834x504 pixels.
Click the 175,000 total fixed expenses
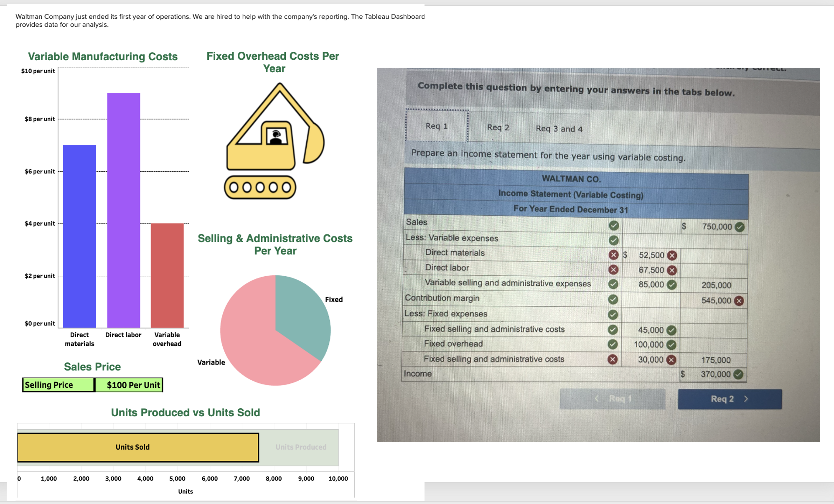716,360
